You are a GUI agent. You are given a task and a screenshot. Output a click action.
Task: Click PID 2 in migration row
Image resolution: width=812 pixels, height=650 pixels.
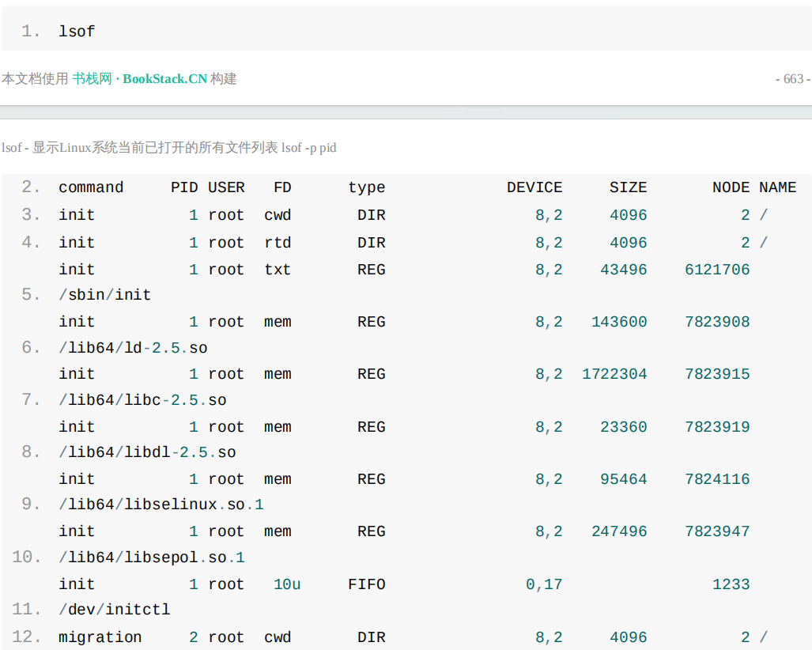[193, 637]
